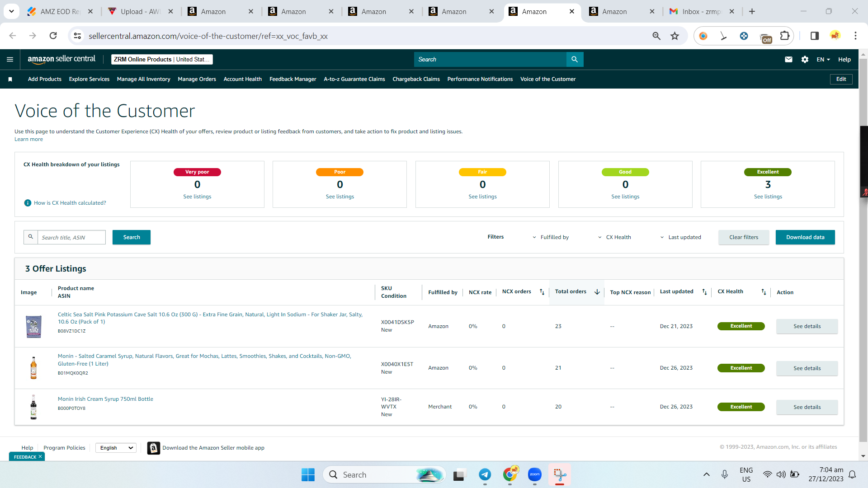
Task: Bookmark this page with star icon
Action: point(675,36)
